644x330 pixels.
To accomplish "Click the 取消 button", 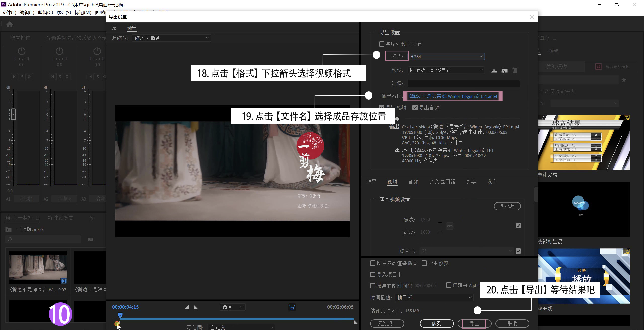I will (x=512, y=323).
